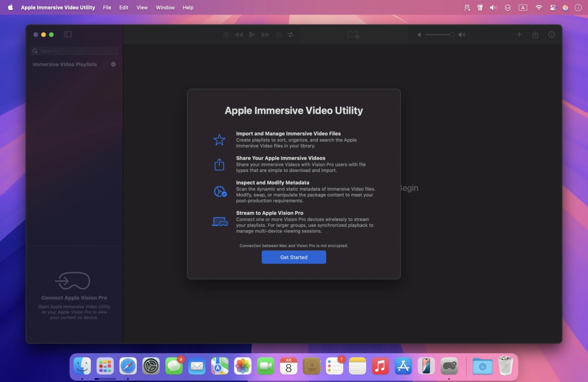
Task: Click the max volume speaker icon
Action: (x=462, y=34)
